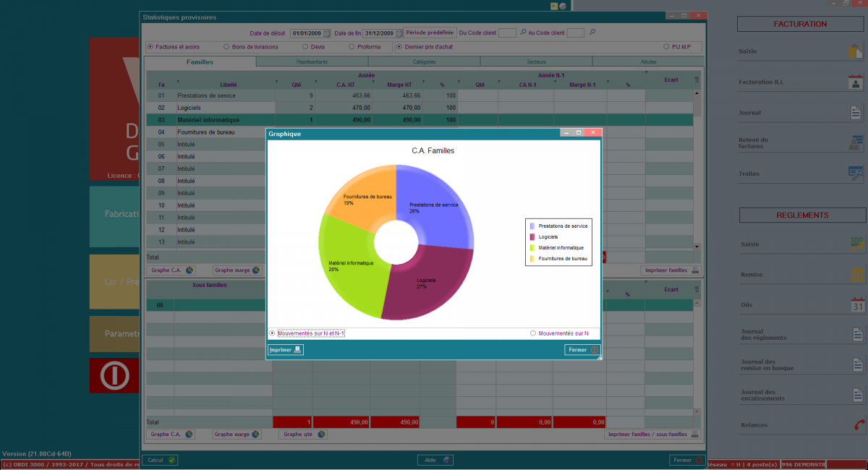Screen dimensions: 868x470
Task: Open help with the Aide button
Action: coord(435,460)
